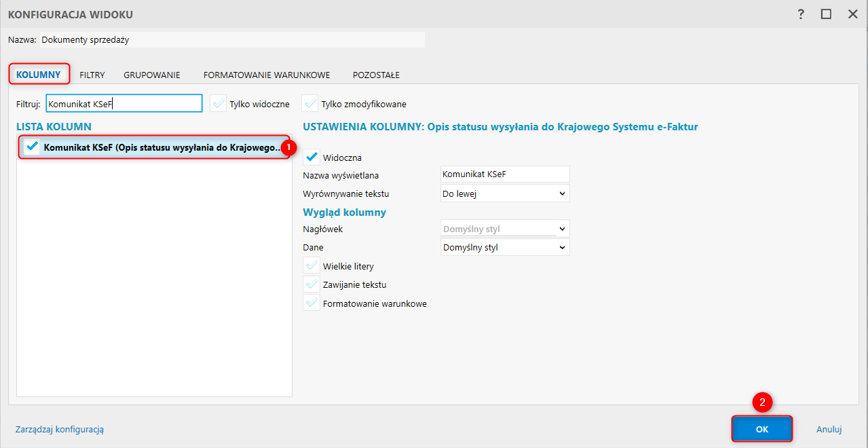Open Zarządzaj konfiguracją link
Screen dimensions: 868x448
[60, 429]
